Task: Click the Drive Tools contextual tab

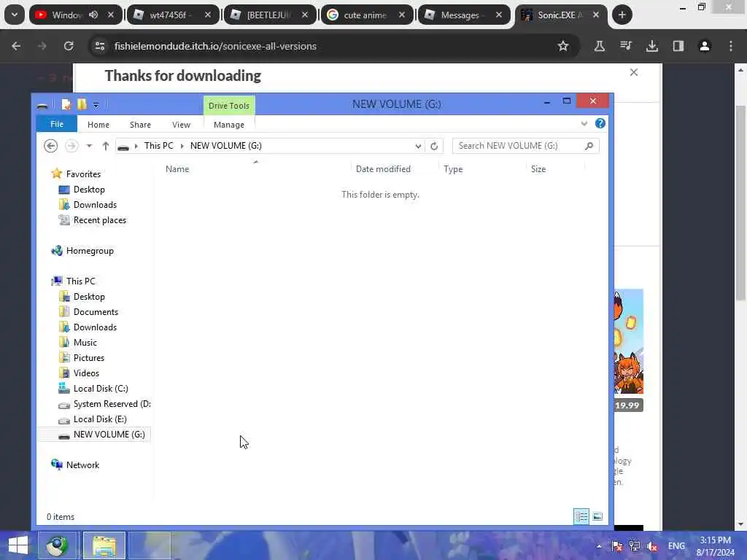Action: coord(228,105)
